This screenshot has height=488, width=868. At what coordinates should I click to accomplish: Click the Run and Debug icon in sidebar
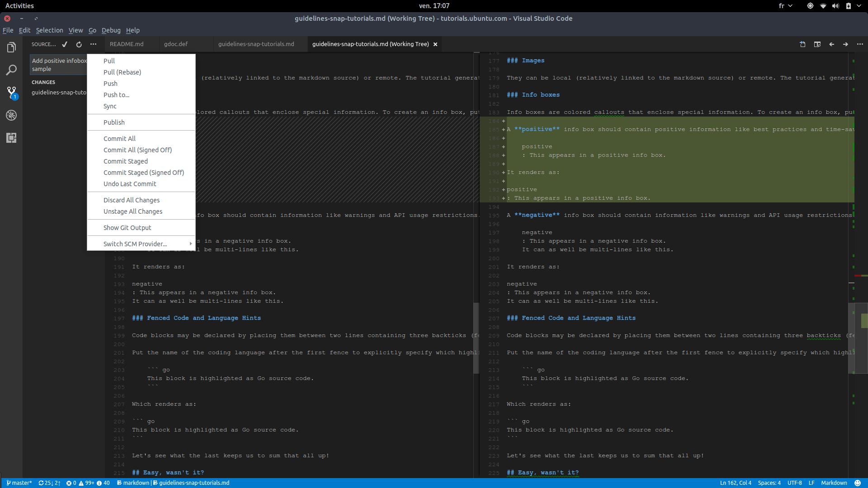11,115
